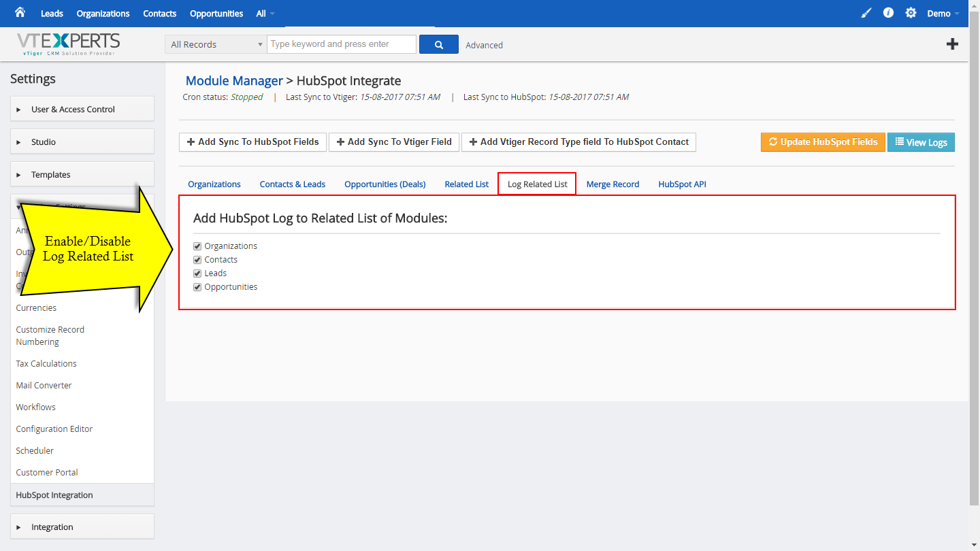The image size is (980, 551).
Task: Open the All Records dropdown
Action: (215, 44)
